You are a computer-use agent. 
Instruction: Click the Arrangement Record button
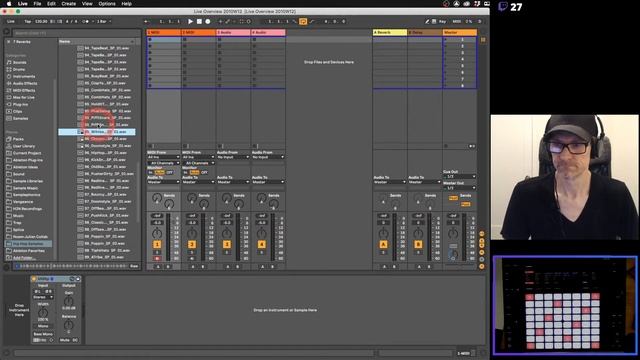pyautogui.click(x=208, y=21)
